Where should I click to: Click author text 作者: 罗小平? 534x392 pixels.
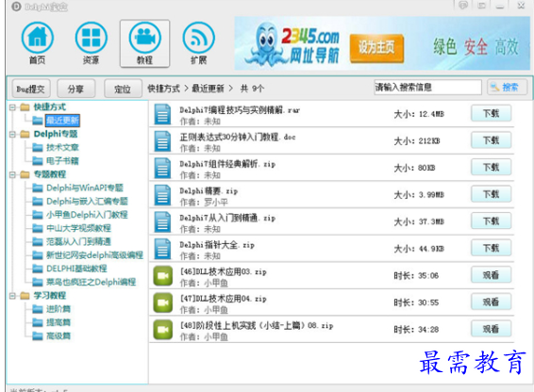[204, 203]
